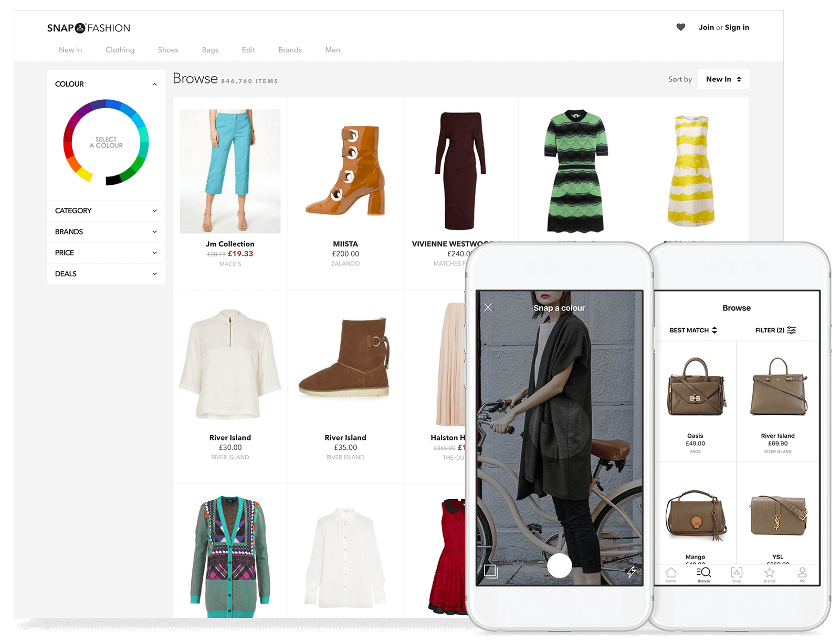Click the Macy's retailer label
The height and width of the screenshot is (641, 840).
230,264
